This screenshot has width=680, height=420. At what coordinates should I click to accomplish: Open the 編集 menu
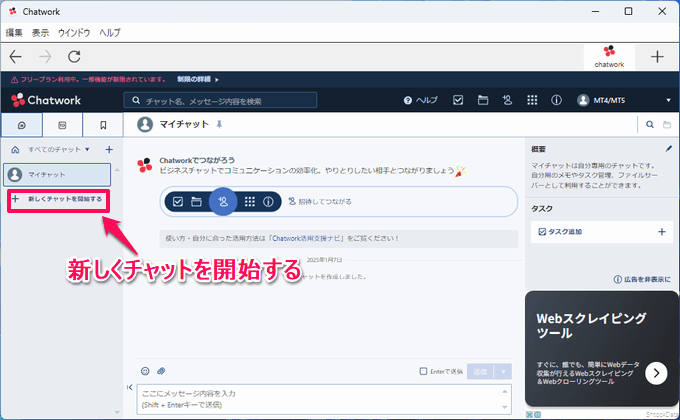pos(14,33)
